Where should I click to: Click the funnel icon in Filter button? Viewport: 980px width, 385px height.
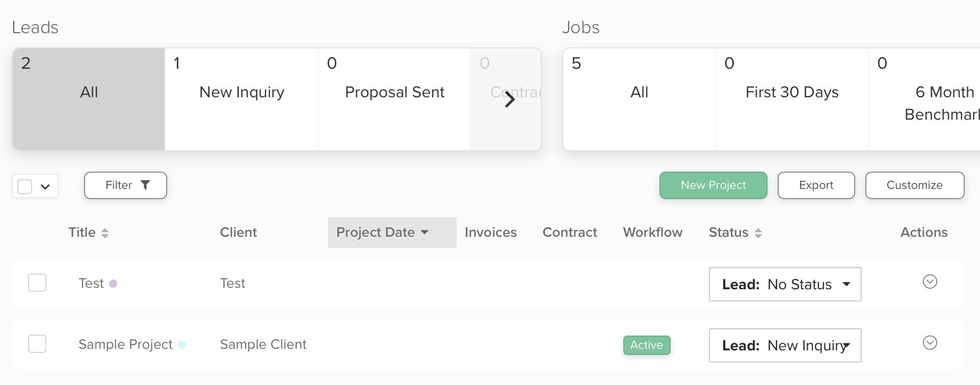(x=145, y=185)
